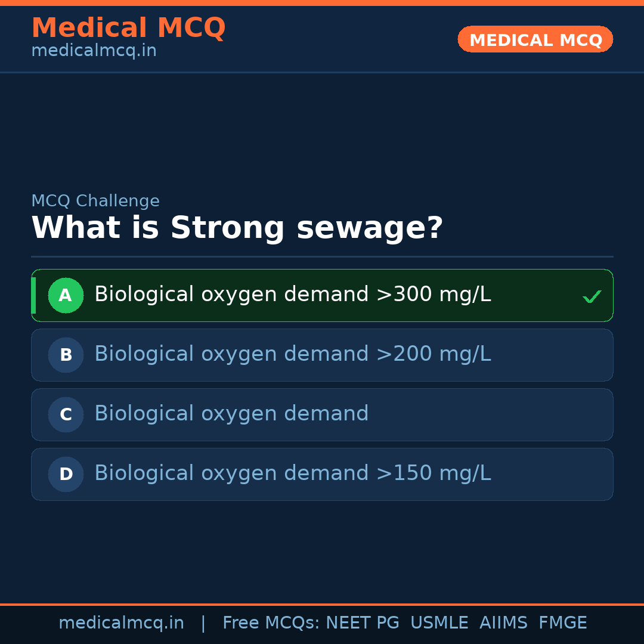Pick option C text "Biological oxygen demand"
The width and height of the screenshot is (644, 644).
231,414
